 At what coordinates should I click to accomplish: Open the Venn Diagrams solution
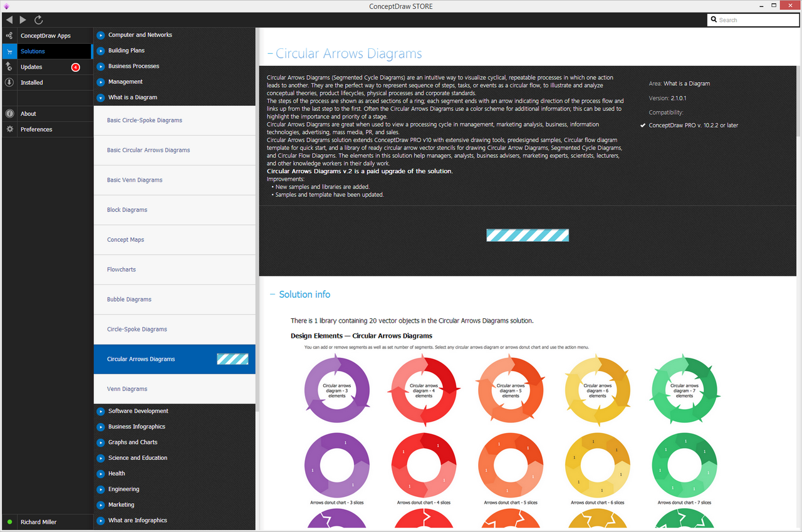coord(175,389)
